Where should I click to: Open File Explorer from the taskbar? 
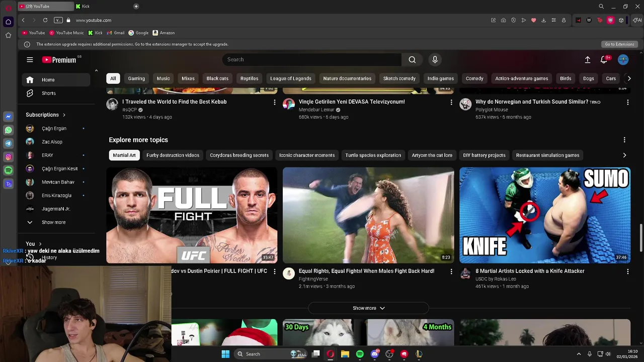(345, 354)
